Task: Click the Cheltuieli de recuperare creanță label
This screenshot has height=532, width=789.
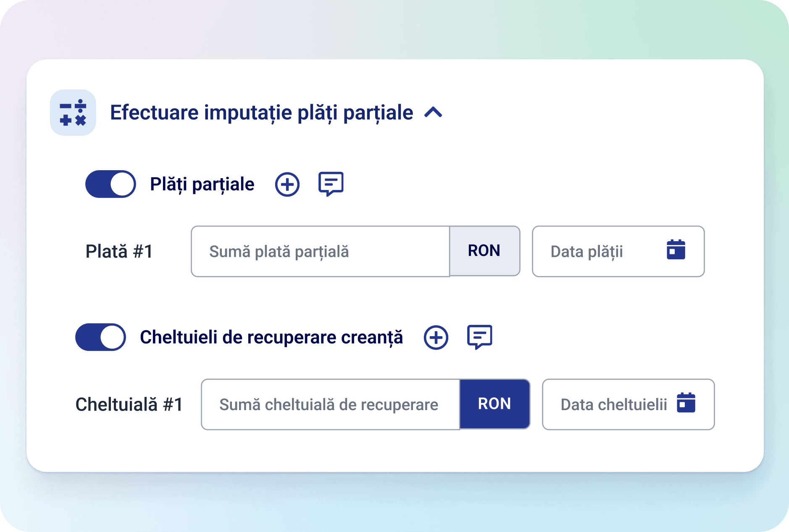Action: [271, 337]
